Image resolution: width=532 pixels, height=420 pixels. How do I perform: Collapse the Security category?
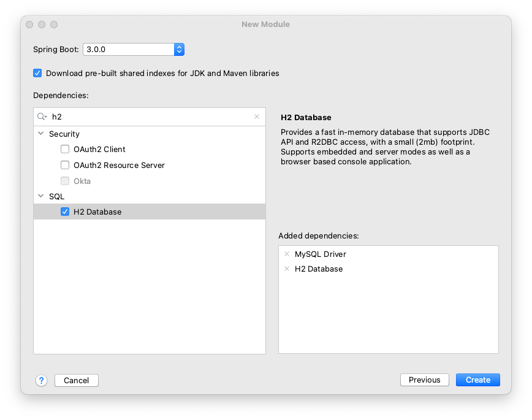41,134
